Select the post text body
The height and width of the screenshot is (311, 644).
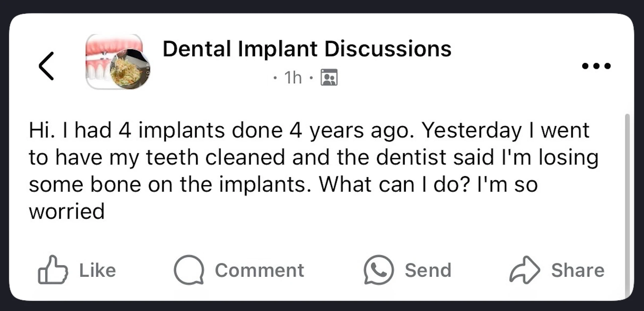312,169
